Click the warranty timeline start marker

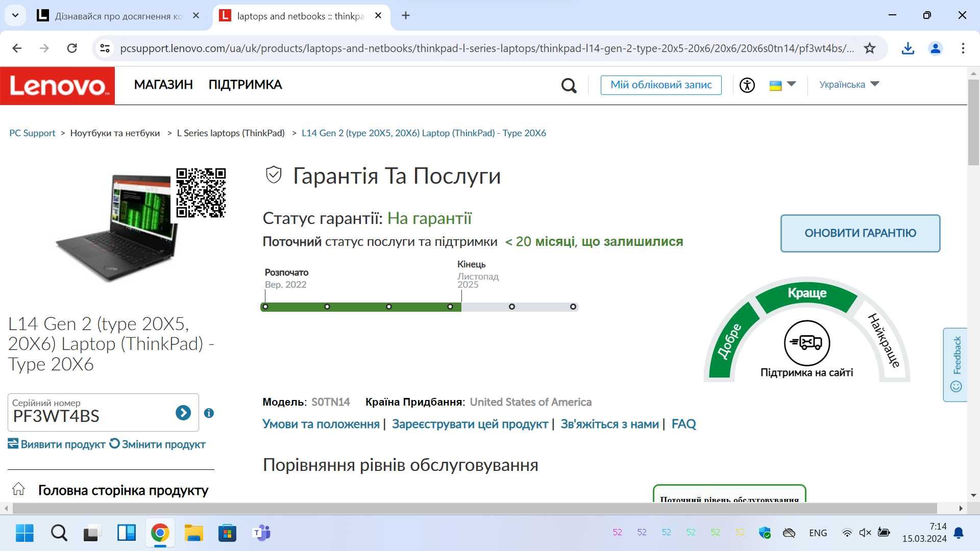click(x=265, y=307)
